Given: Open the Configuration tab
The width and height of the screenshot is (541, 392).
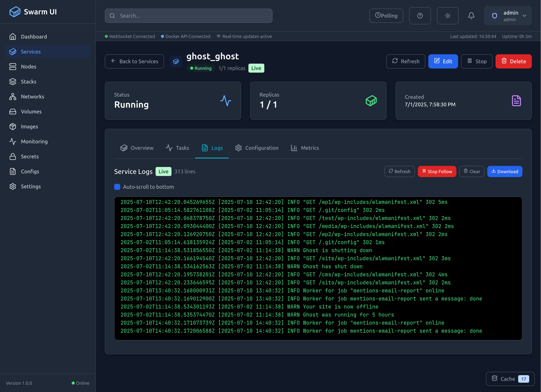Looking at the screenshot, I should click(x=257, y=148).
